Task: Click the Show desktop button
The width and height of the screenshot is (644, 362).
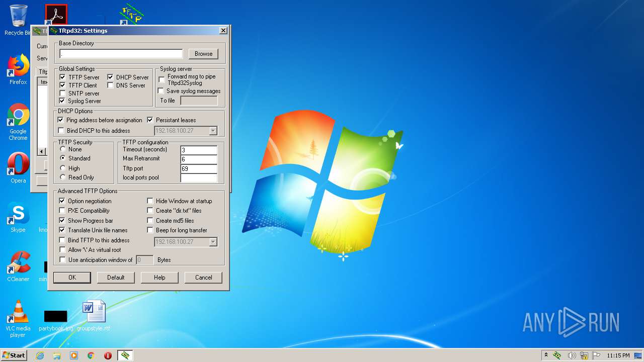Action: click(638, 355)
